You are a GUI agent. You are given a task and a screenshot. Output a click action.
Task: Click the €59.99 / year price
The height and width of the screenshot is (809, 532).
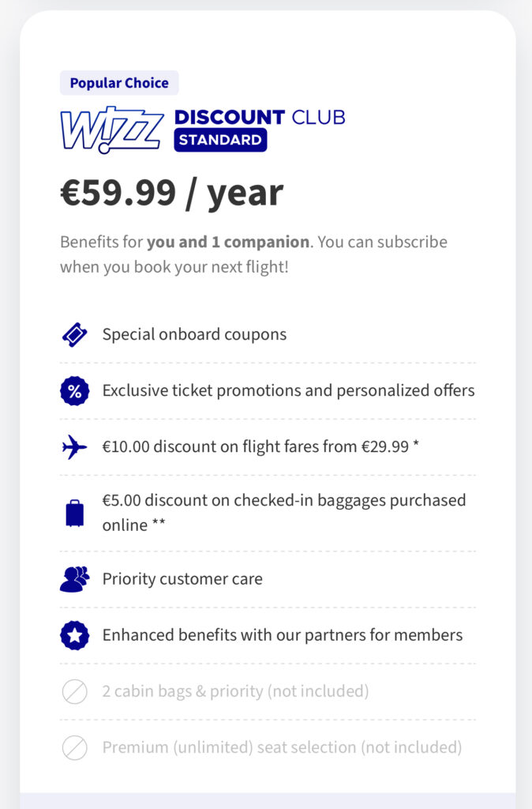(171, 193)
